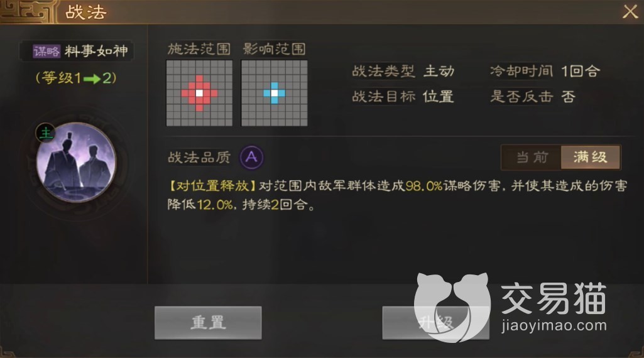Switch description to 满级 level
This screenshot has width=644, height=358.
[x=590, y=157]
